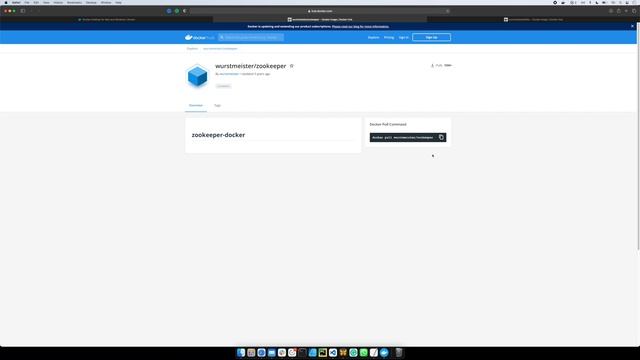Close the subscription announcement banner
This screenshot has height=360, width=640.
click(633, 26)
